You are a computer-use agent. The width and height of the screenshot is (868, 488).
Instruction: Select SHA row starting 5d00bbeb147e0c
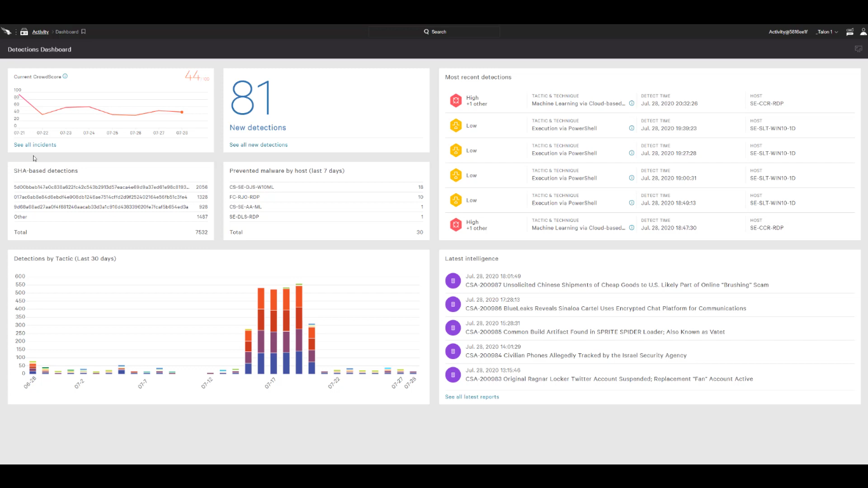[111, 187]
